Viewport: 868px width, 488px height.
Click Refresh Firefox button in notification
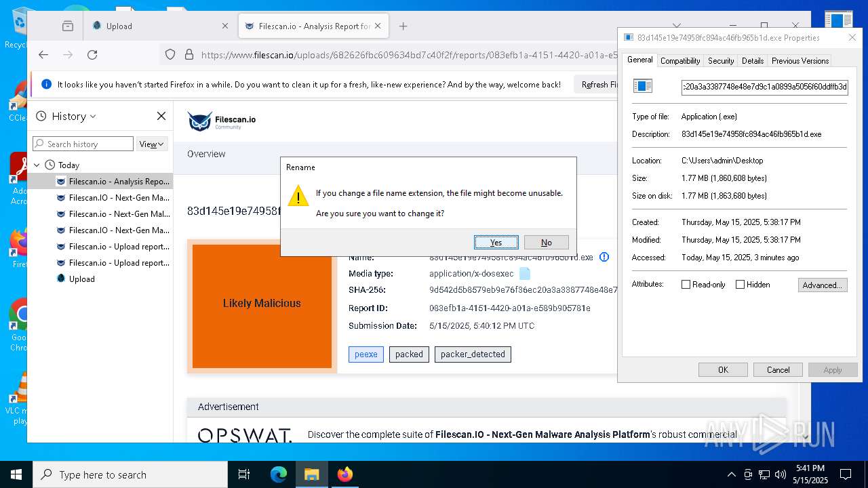(597, 85)
